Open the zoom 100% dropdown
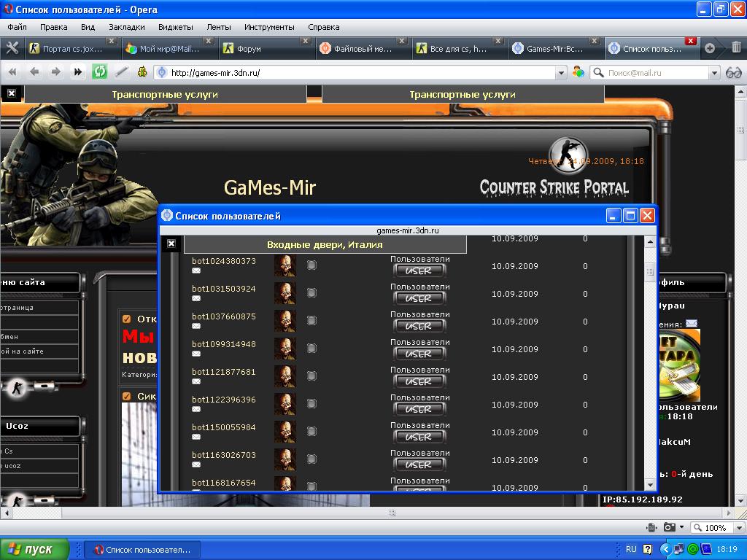747x560 pixels. click(x=739, y=528)
